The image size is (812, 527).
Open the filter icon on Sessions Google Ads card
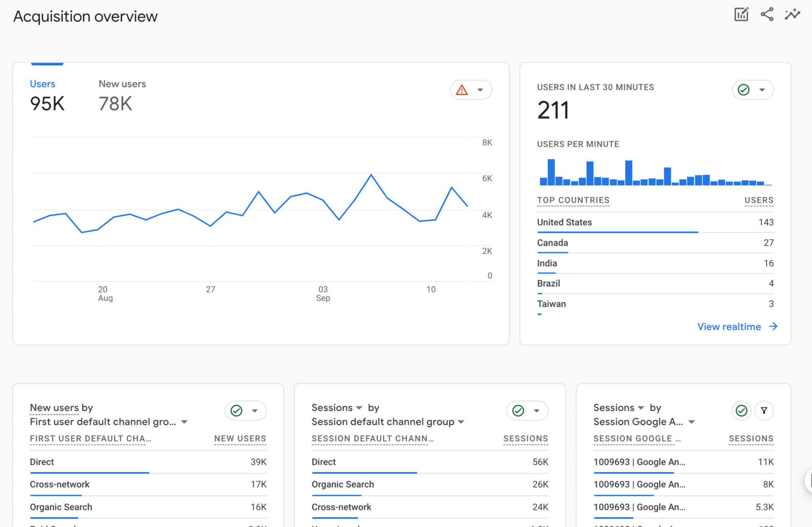tap(764, 411)
